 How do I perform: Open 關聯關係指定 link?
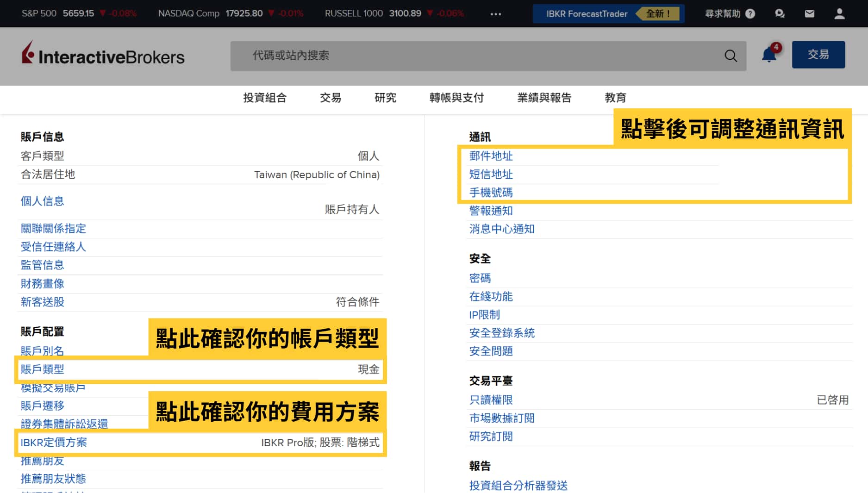click(x=53, y=229)
